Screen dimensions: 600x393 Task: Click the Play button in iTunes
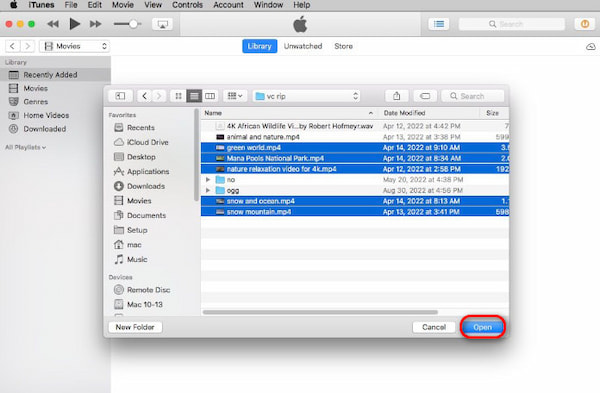point(74,24)
